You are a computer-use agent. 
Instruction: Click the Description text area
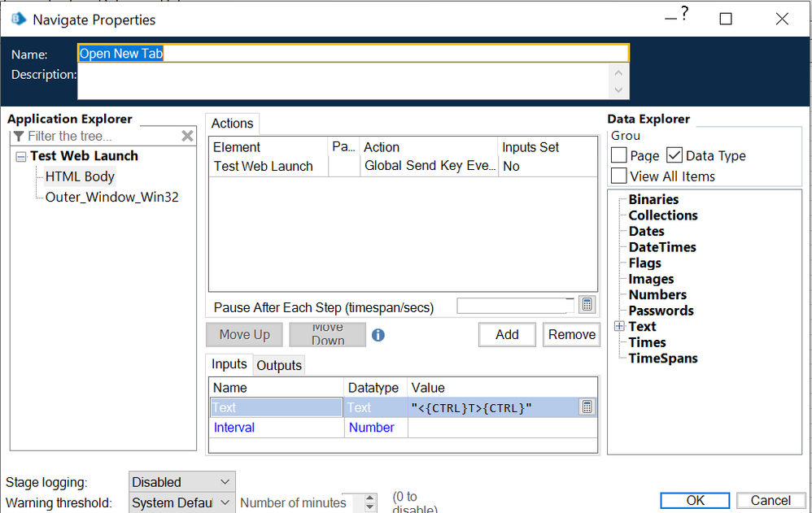(x=353, y=81)
